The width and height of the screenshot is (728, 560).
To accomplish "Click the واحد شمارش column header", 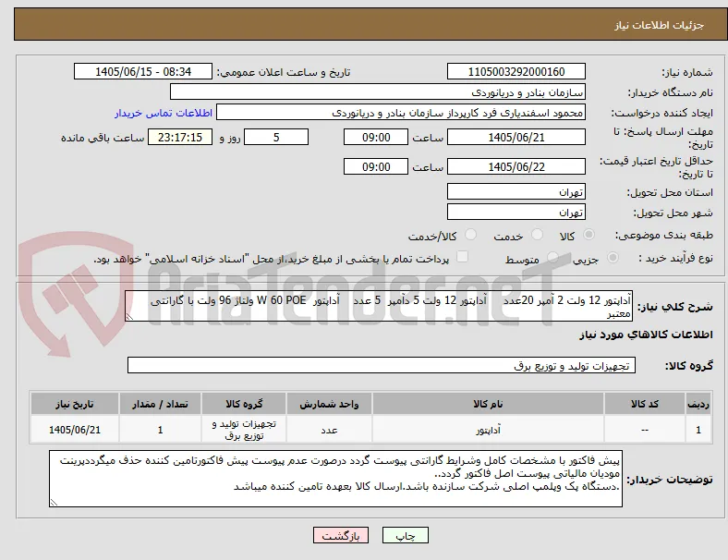I will coord(329,404).
